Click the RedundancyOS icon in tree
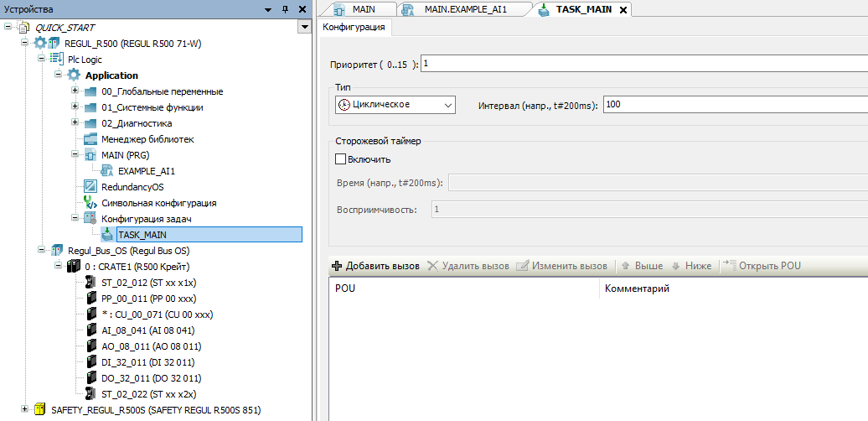The image size is (868, 421). point(90,187)
